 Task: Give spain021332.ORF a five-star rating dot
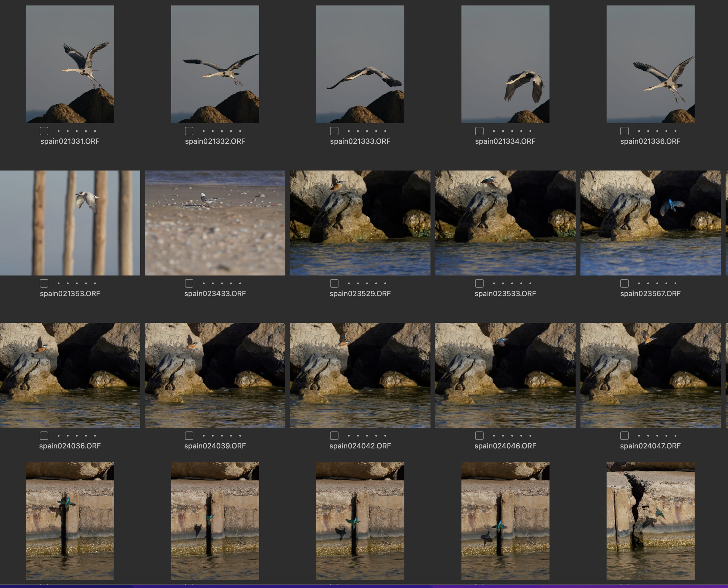(240, 131)
